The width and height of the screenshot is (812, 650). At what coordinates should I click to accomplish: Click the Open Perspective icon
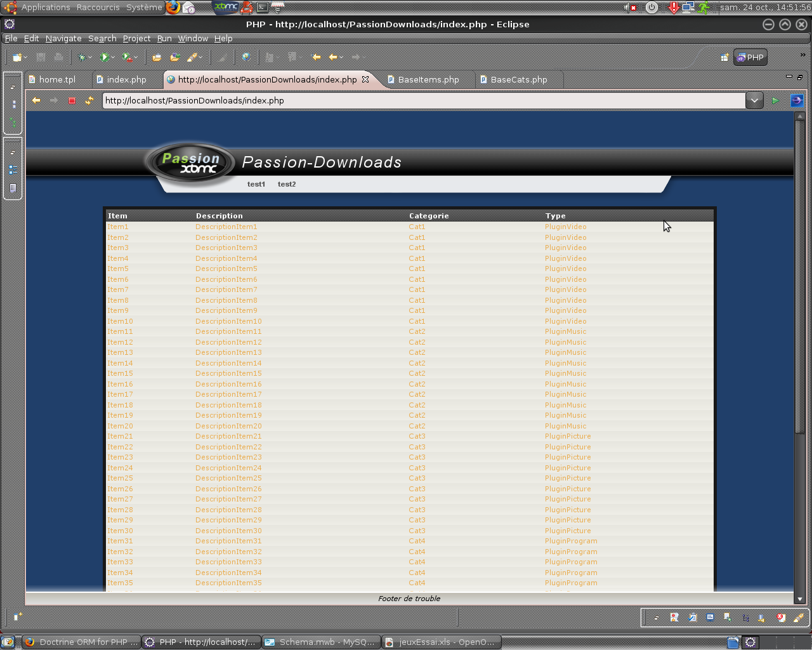coord(724,58)
